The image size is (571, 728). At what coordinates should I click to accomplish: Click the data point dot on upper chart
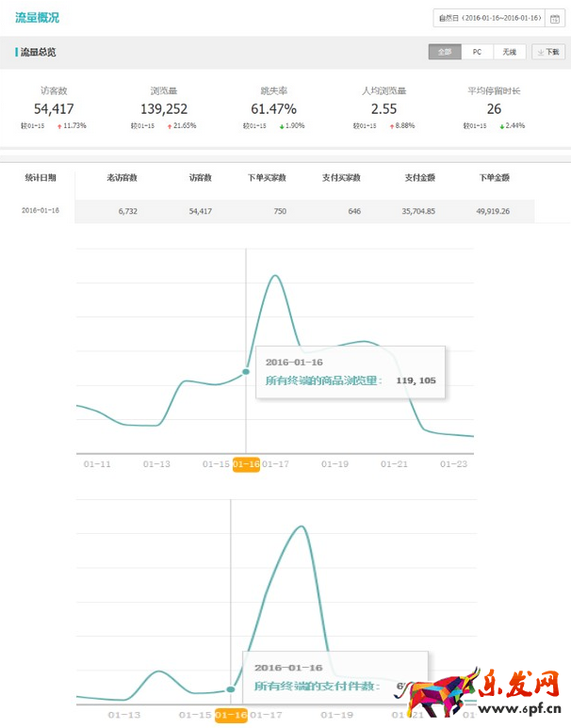(246, 371)
